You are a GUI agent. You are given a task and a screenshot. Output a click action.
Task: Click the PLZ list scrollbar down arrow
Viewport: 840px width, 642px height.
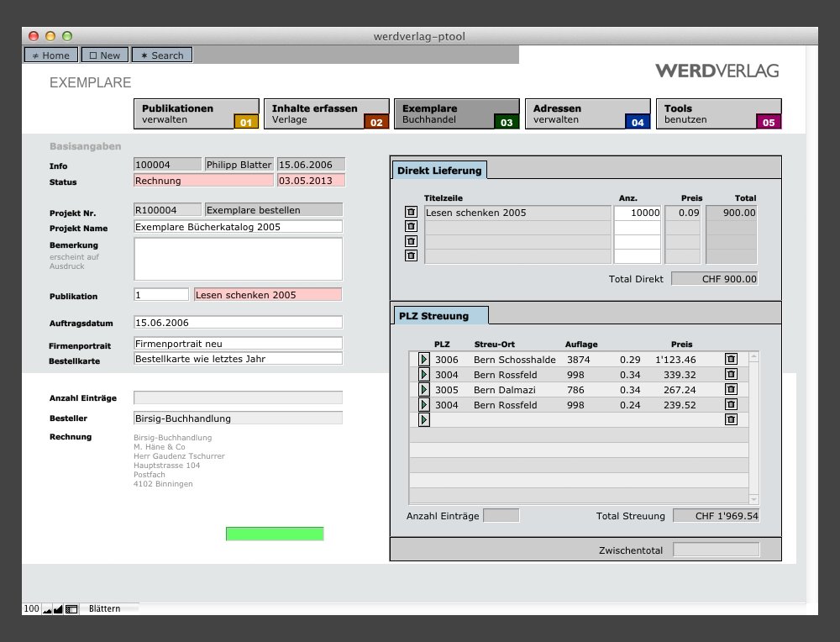pos(753,498)
